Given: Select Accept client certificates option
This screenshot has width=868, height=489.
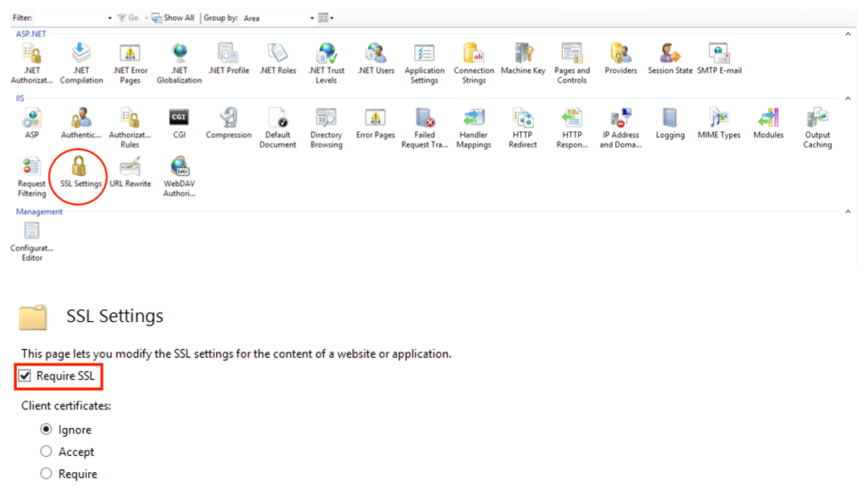Looking at the screenshot, I should point(46,452).
